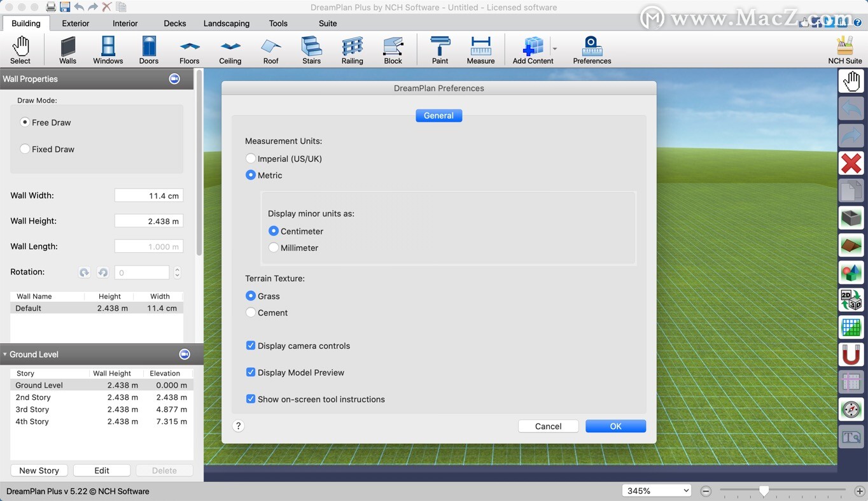
Task: Activate the Floors tool
Action: pos(190,50)
